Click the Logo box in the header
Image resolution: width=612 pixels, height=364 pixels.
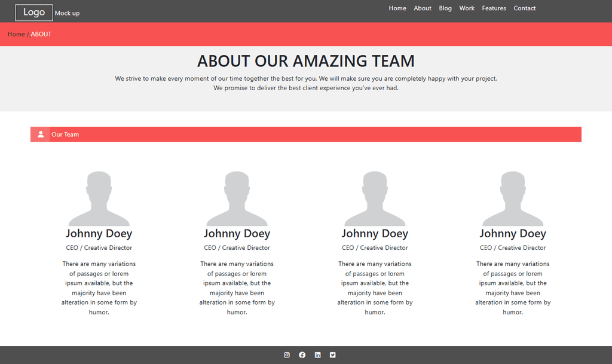tap(34, 13)
